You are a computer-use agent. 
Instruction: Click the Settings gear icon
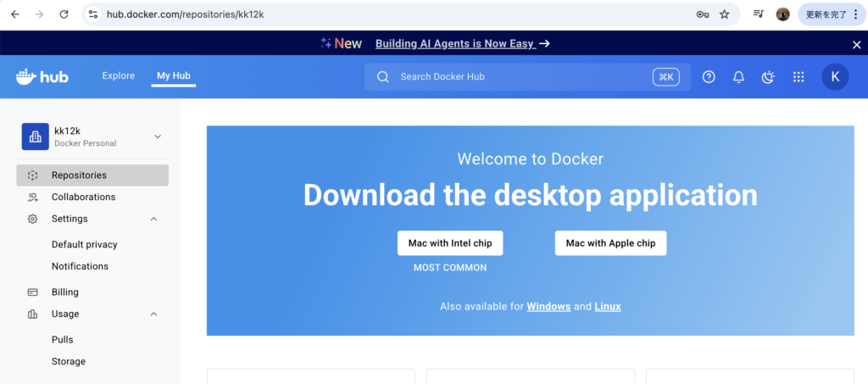[x=33, y=219]
